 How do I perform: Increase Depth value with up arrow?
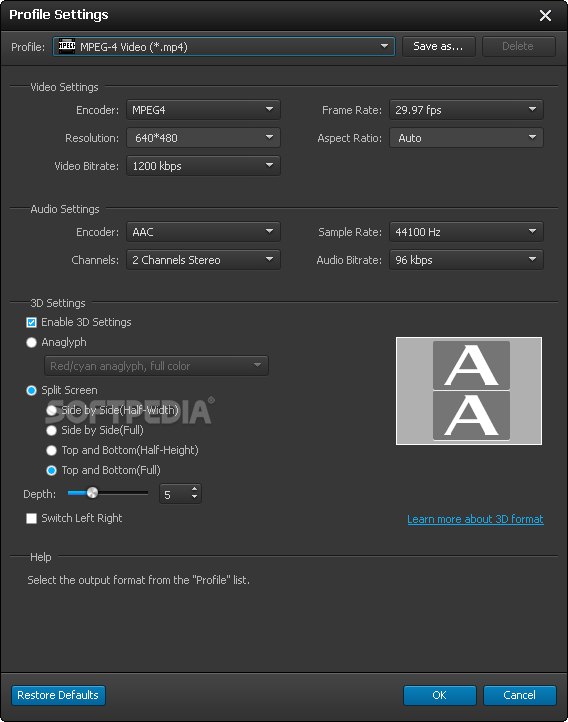click(x=195, y=489)
